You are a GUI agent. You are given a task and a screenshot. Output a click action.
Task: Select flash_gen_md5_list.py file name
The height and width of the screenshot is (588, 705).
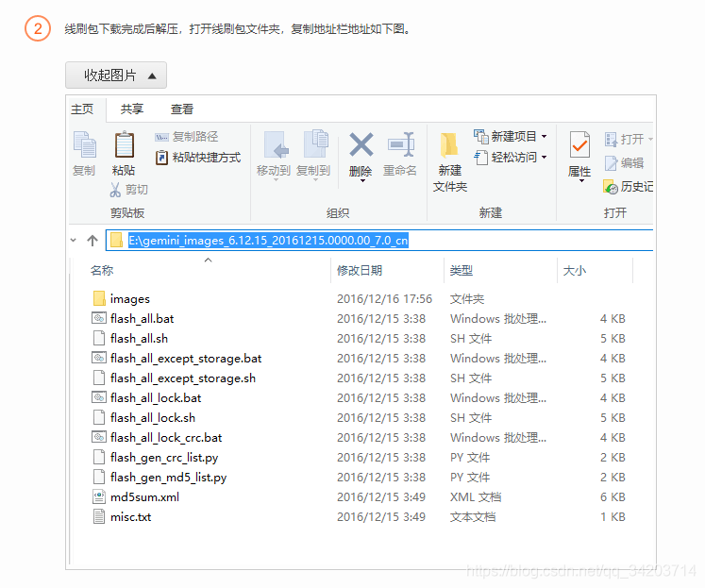click(x=169, y=477)
